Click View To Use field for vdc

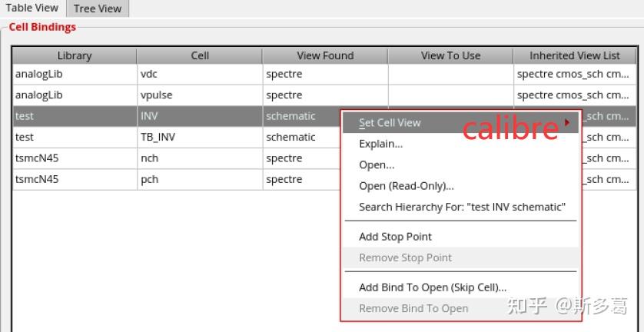pos(450,75)
